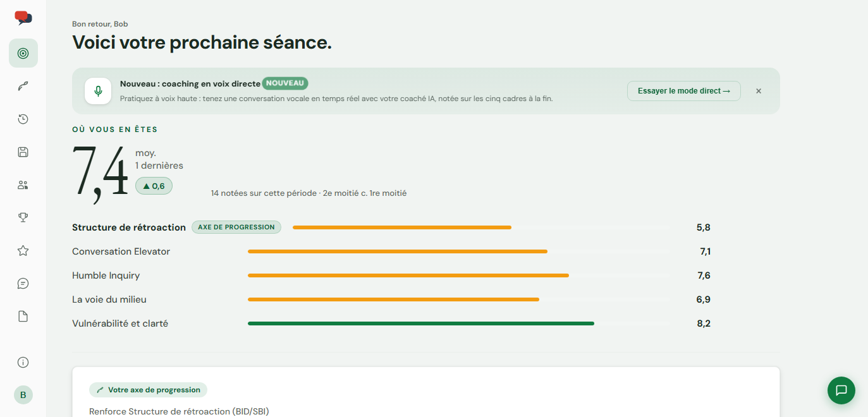
Task: Click Votre axe de progression chip
Action: [x=148, y=390]
